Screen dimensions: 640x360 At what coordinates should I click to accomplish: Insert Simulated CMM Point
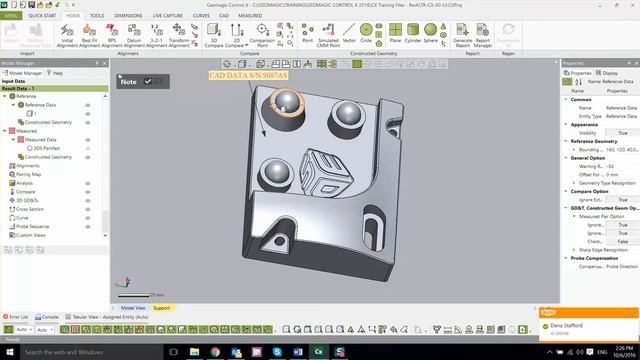point(328,36)
